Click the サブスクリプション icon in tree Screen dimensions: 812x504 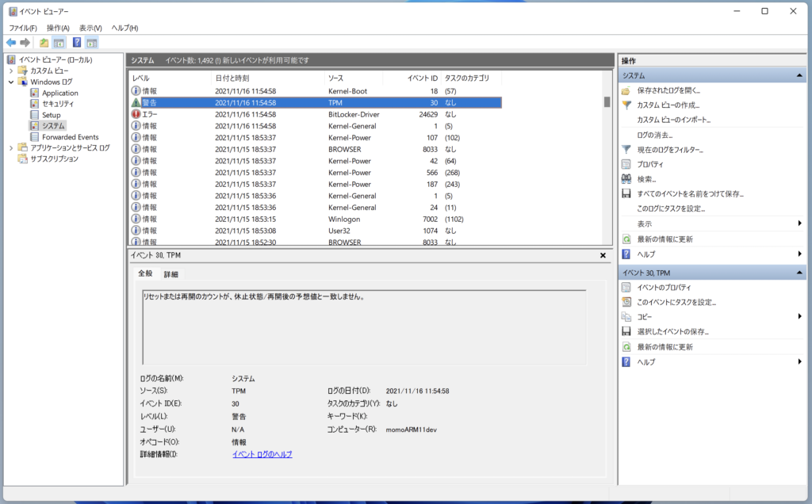[x=22, y=158]
